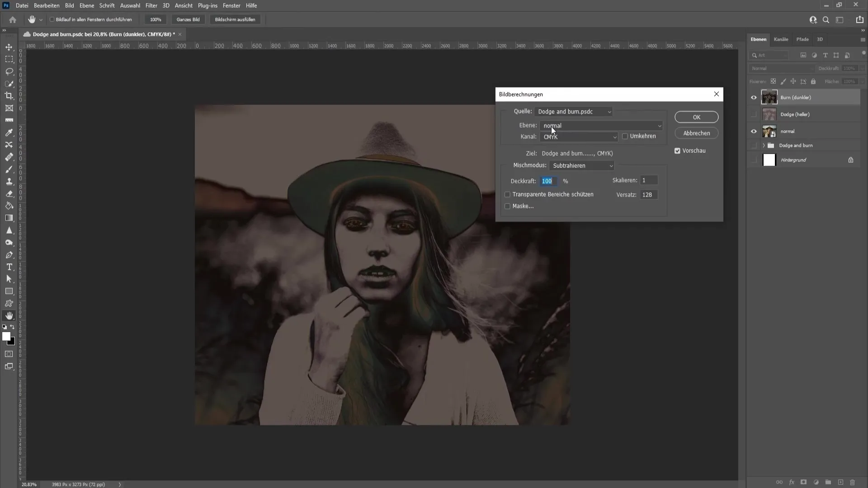The image size is (868, 488).
Task: Open the Mischmodus dropdown showing Subtrahieren
Action: [x=582, y=166]
